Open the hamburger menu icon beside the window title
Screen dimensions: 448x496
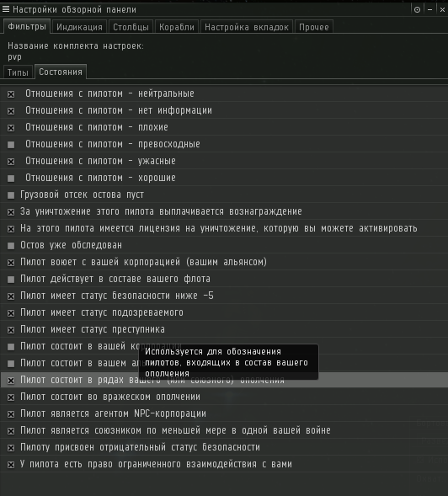(x=6, y=9)
